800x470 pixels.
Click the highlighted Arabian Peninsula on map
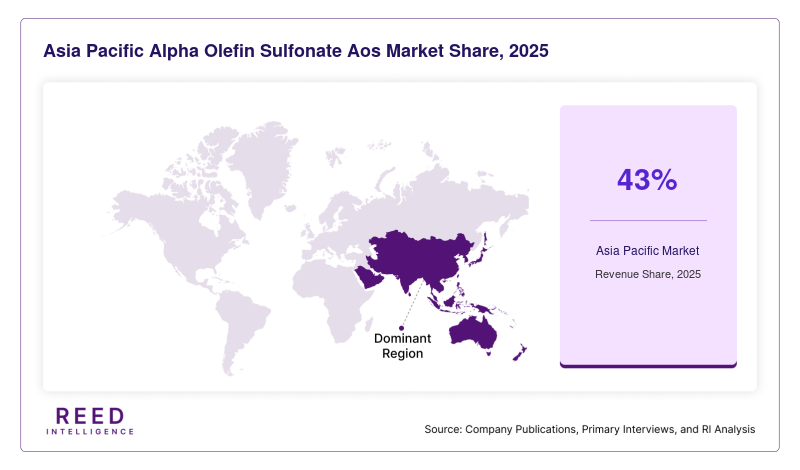370,278
